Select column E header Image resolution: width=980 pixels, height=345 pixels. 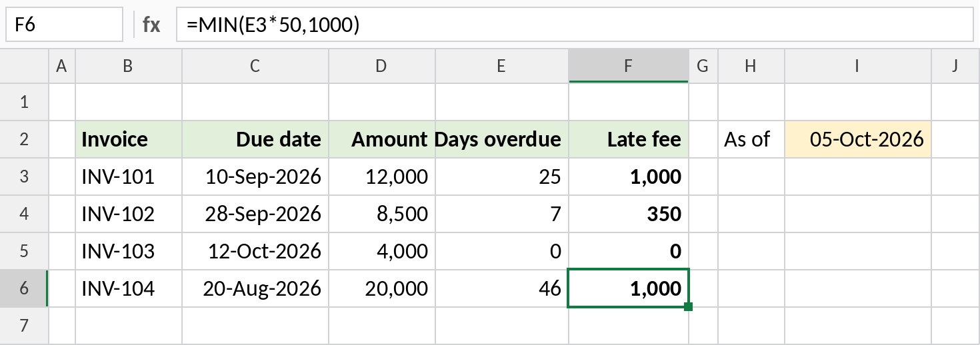point(502,65)
